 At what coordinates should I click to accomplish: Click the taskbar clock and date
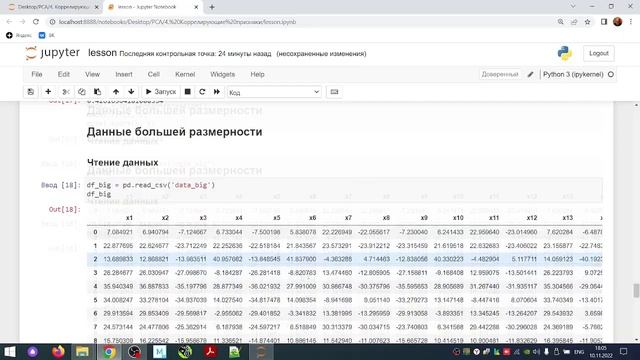pos(601,352)
